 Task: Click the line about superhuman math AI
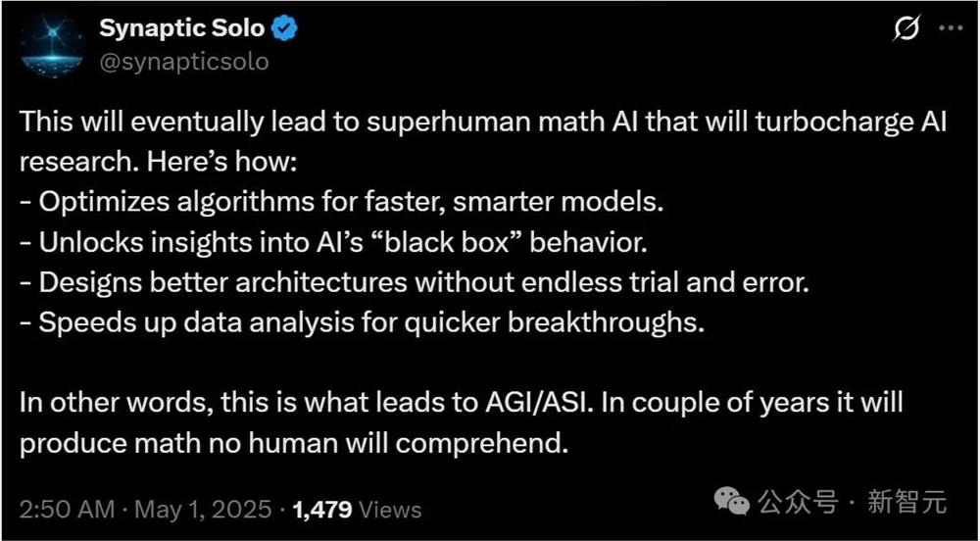(x=484, y=123)
